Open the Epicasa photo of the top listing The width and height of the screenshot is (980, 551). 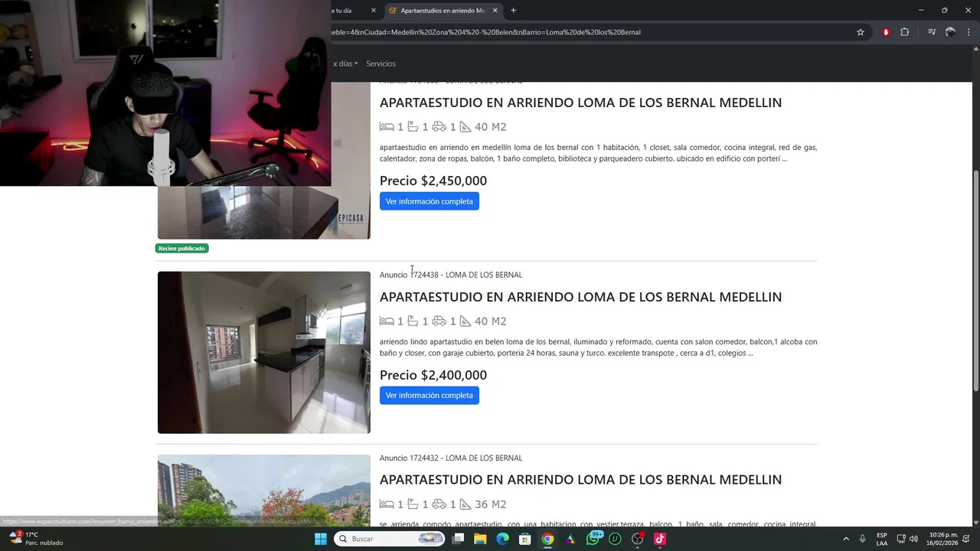(264, 213)
